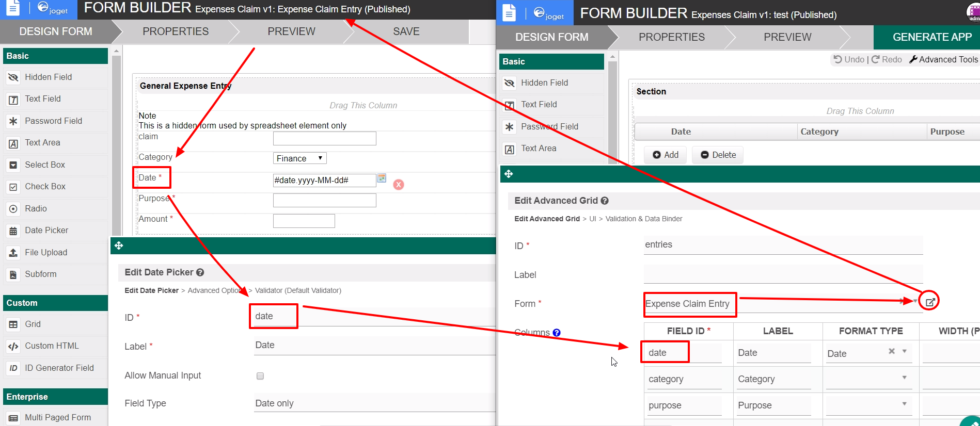Open the Preview tab in right builder
The image size is (980, 426).
(787, 37)
